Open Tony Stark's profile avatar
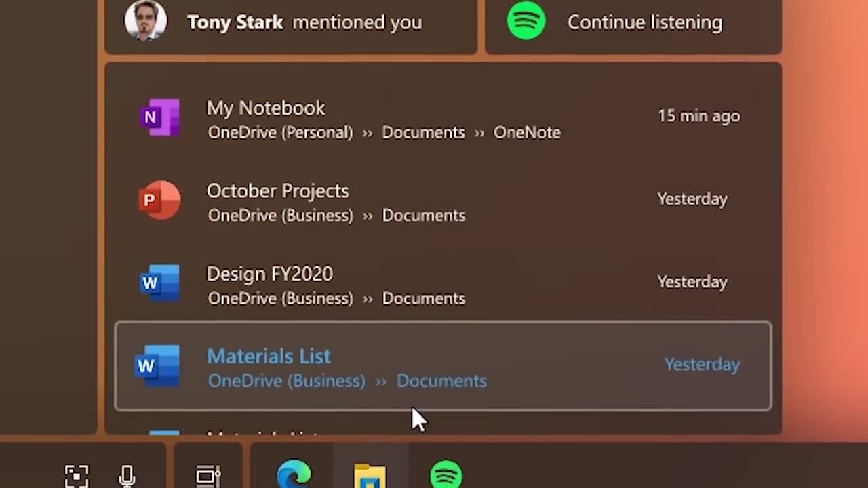Image resolution: width=868 pixels, height=488 pixels. point(145,20)
